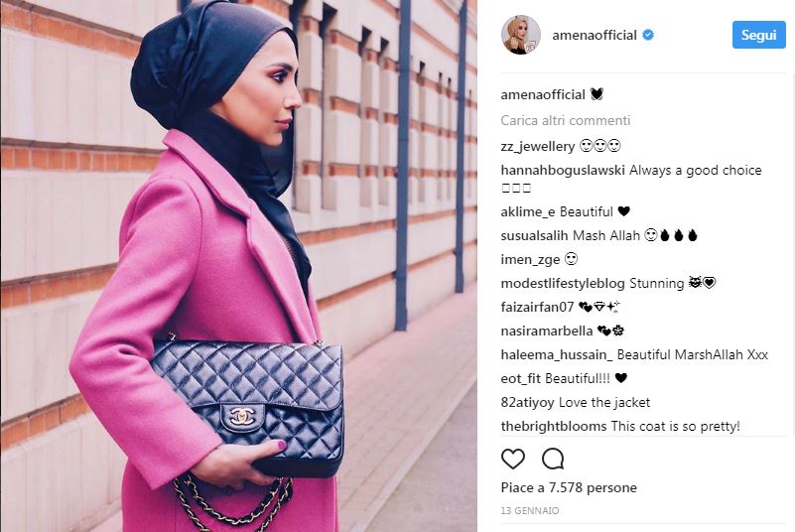Viewport: 795px width, 532px height.
Task: Visit nasiramarbella profile link
Action: pyautogui.click(x=547, y=331)
